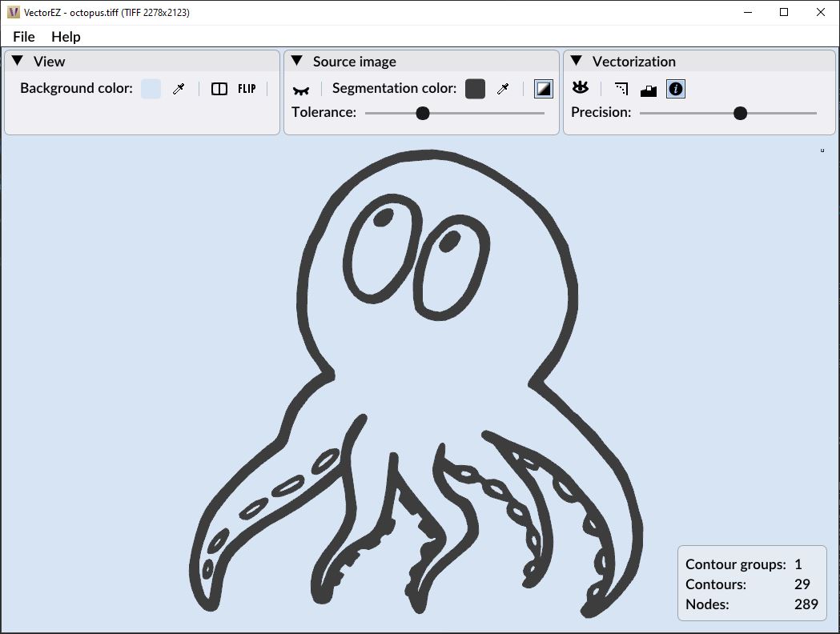Open the Help menu
The height and width of the screenshot is (634, 840).
click(66, 36)
